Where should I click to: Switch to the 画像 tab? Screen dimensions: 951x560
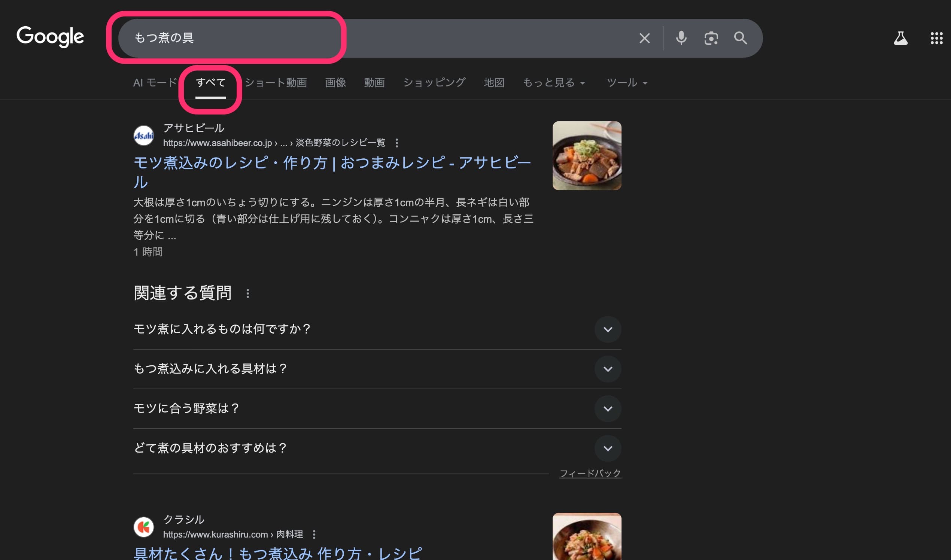(335, 83)
